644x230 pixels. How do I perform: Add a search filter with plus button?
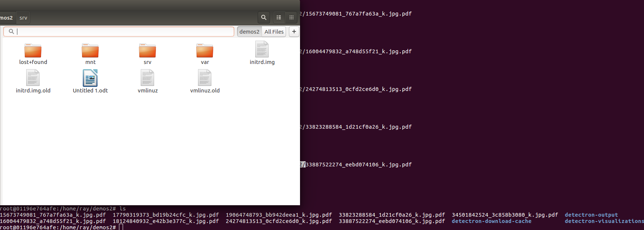point(294,31)
